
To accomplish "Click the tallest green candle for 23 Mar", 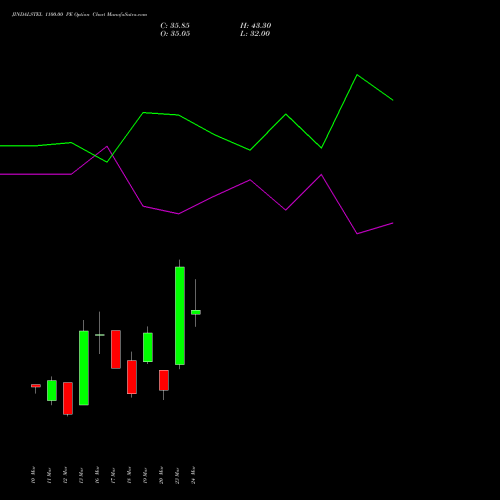I will pyautogui.click(x=180, y=316).
